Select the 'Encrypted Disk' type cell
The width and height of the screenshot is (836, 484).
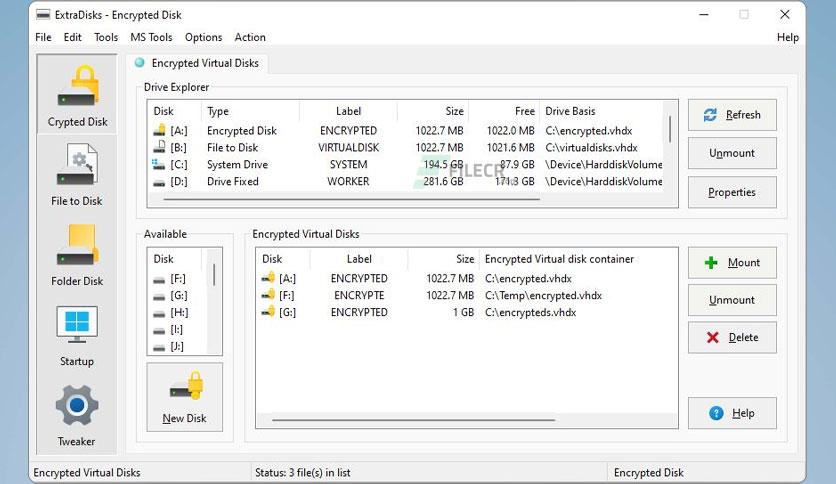click(x=242, y=131)
